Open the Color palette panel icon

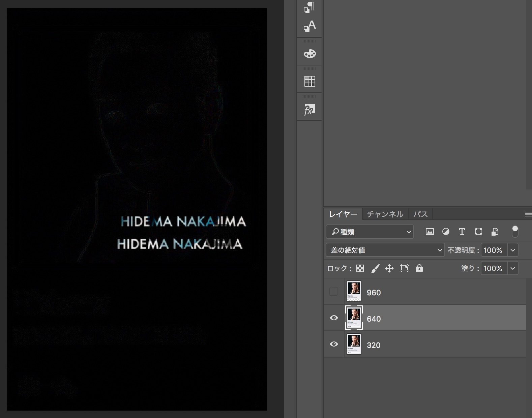pos(309,54)
